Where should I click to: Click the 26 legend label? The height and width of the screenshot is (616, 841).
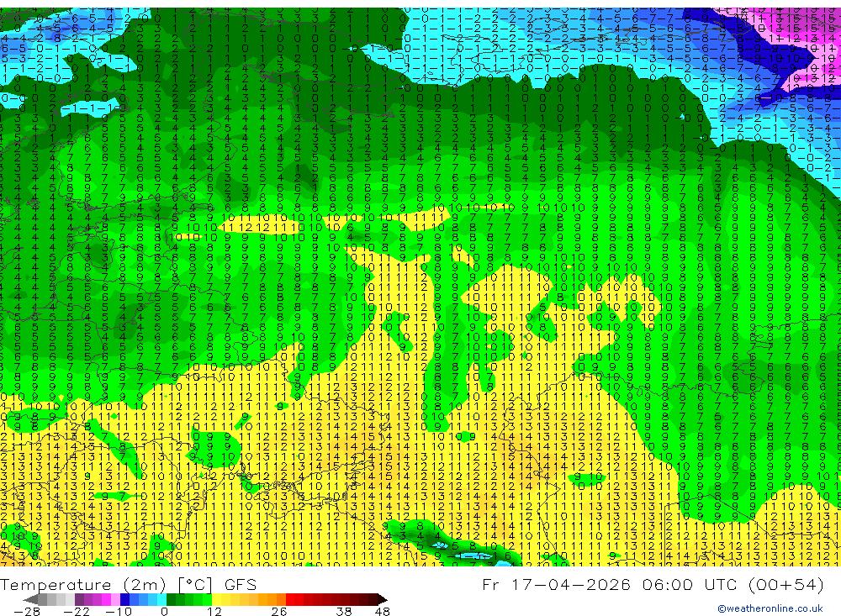pyautogui.click(x=279, y=611)
